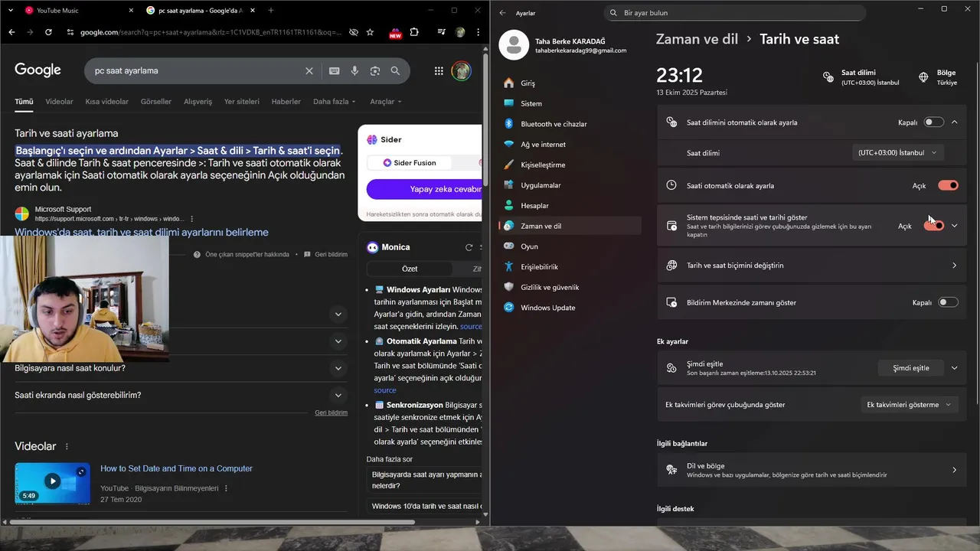Open Gizlilik ve güvenlik settings
Screen dimensions: 980x551
[x=570, y=287]
